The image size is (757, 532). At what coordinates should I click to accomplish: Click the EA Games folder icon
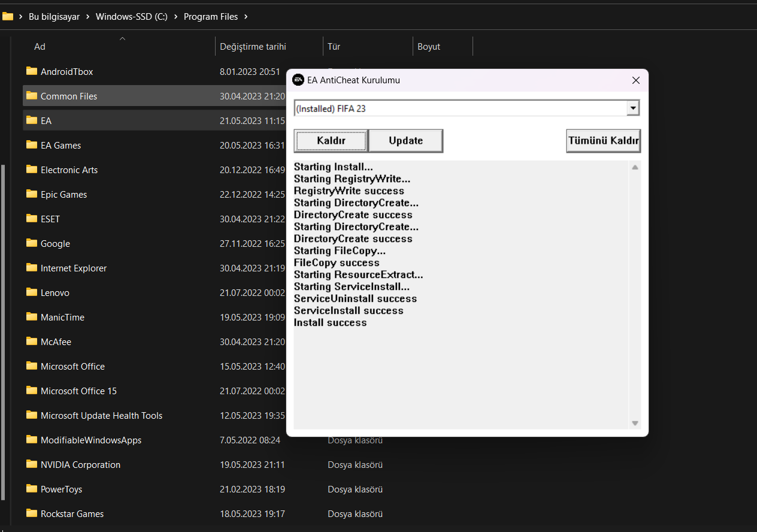[32, 145]
